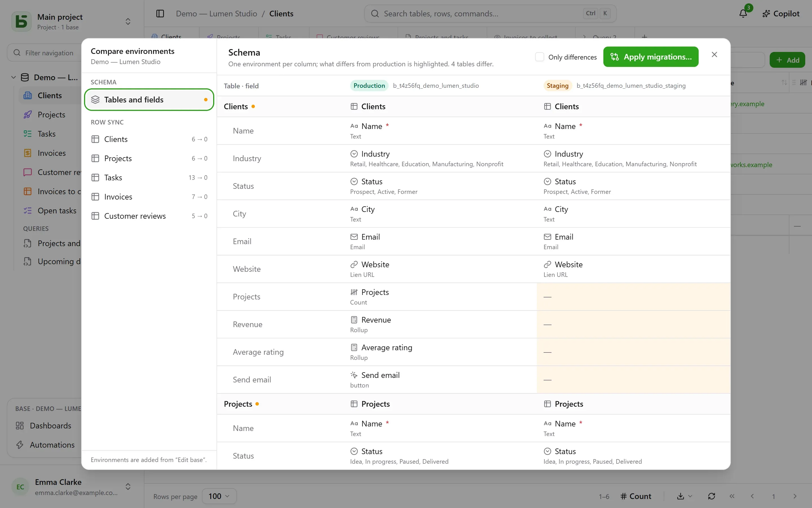
Task: Open export options dropdown arrow
Action: [x=690, y=496]
